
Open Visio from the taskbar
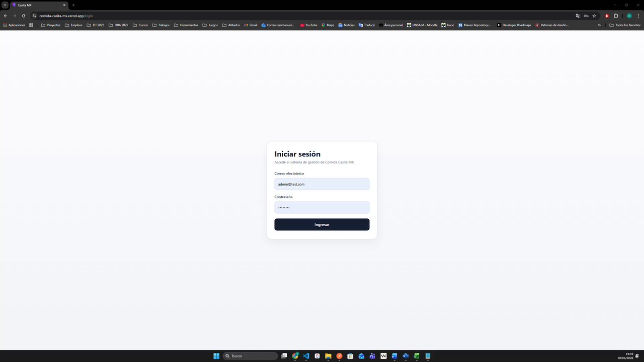[x=406, y=356]
